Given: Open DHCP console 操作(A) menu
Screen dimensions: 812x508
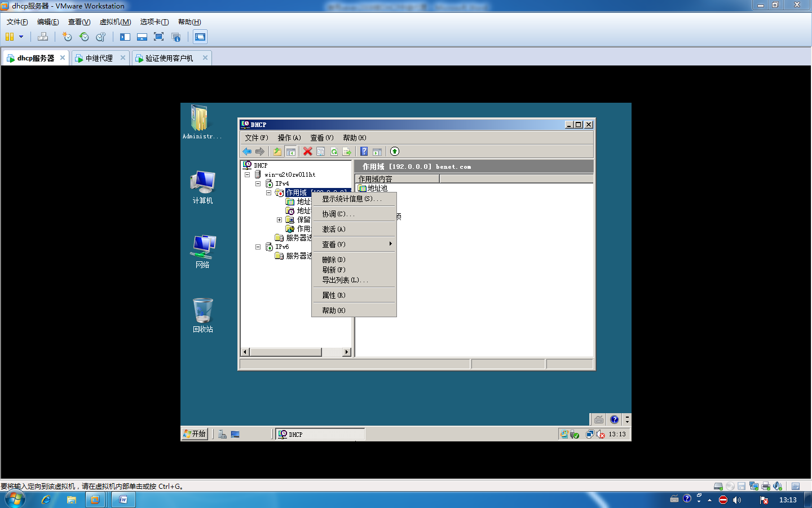Looking at the screenshot, I should pyautogui.click(x=289, y=138).
